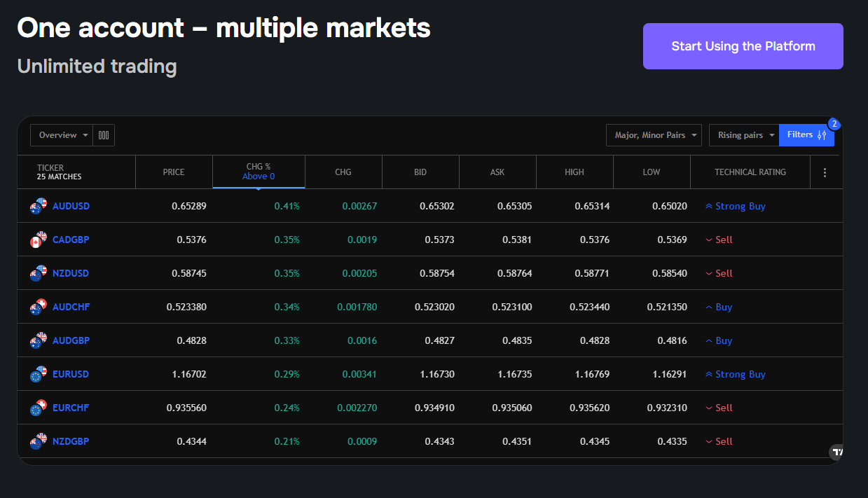Click the TradingView logo badge
This screenshot has height=498, width=868.
[836, 452]
